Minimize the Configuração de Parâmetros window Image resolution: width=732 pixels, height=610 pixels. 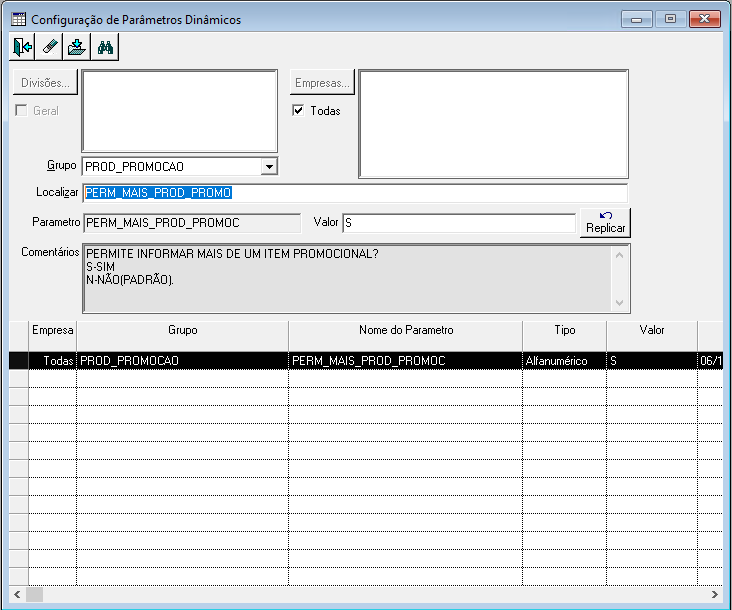(x=636, y=19)
